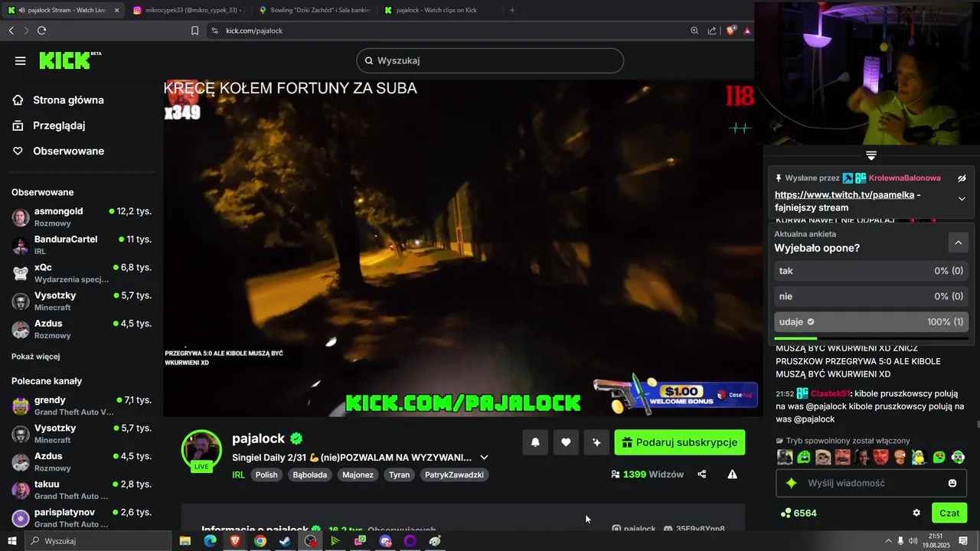
Task: Open the emoji picker in chat input
Action: [x=952, y=484]
